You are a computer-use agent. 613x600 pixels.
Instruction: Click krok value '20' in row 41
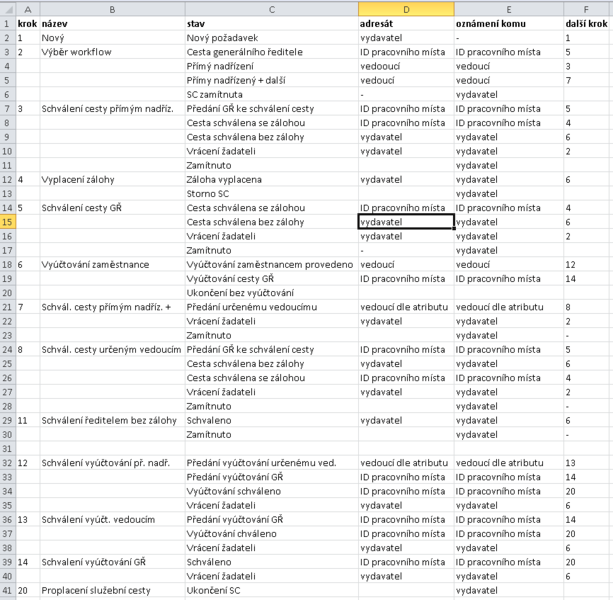[x=27, y=591]
